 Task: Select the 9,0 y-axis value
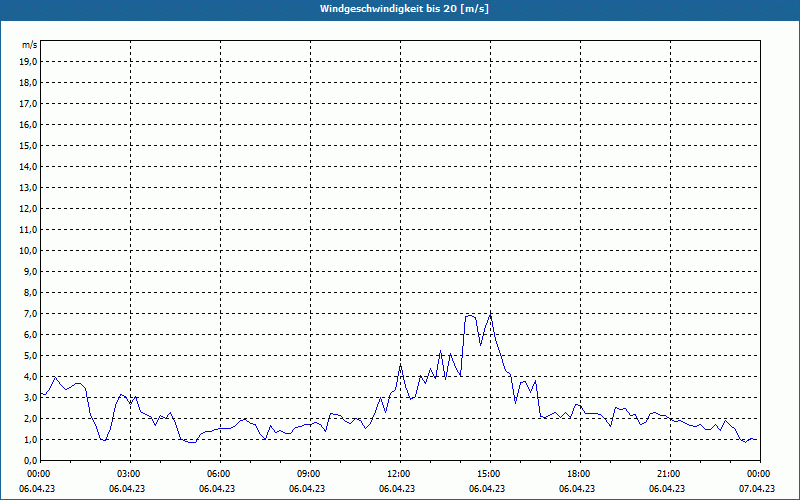coord(30,271)
